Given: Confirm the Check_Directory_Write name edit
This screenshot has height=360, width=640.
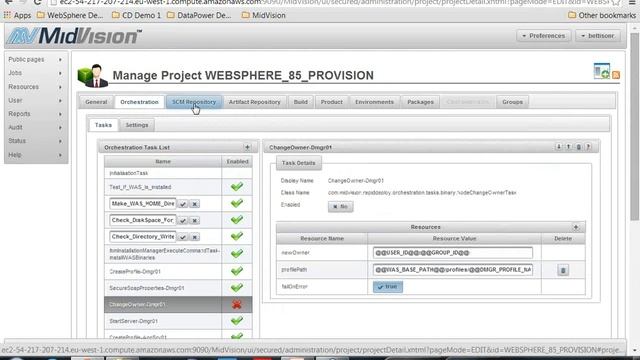Looking at the screenshot, I should (x=183, y=237).
